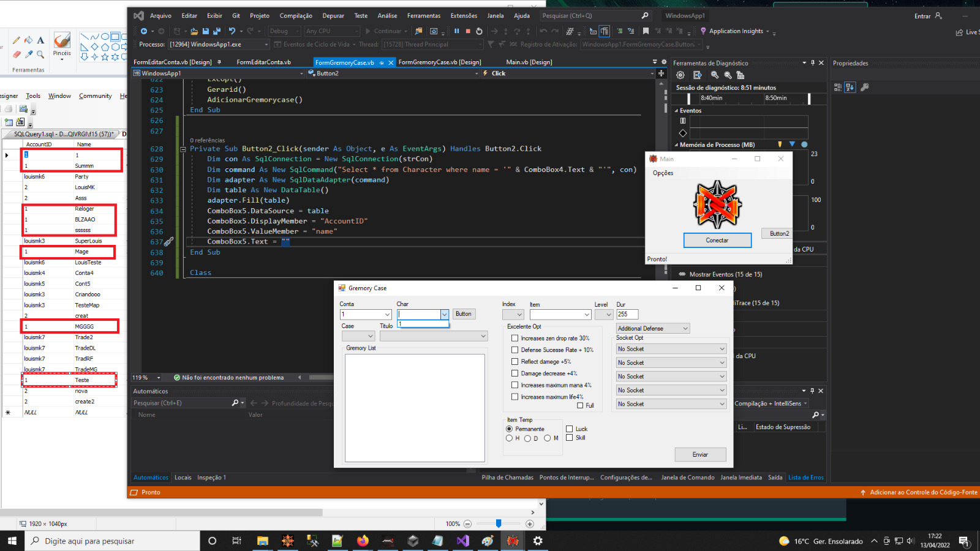Open File Explorer from the taskbar
This screenshot has height=551, width=980.
click(x=263, y=541)
